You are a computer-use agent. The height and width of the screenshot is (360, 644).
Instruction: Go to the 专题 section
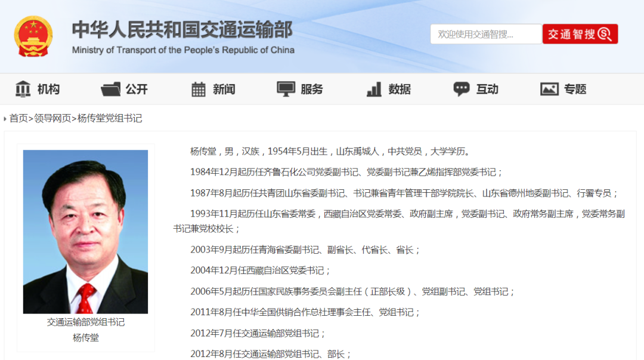pyautogui.click(x=575, y=89)
